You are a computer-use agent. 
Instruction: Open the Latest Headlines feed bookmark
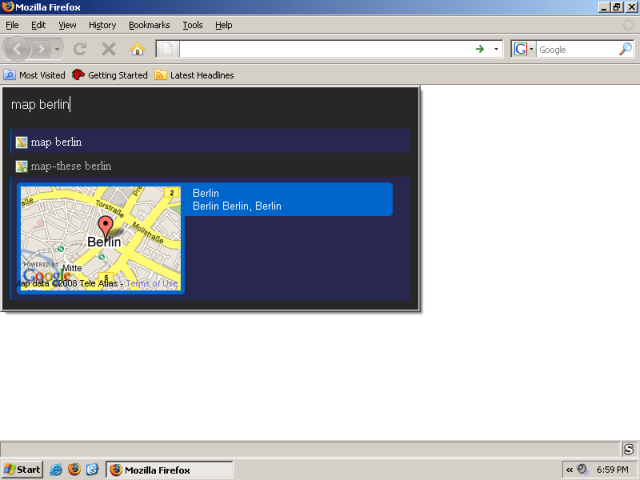(x=194, y=75)
